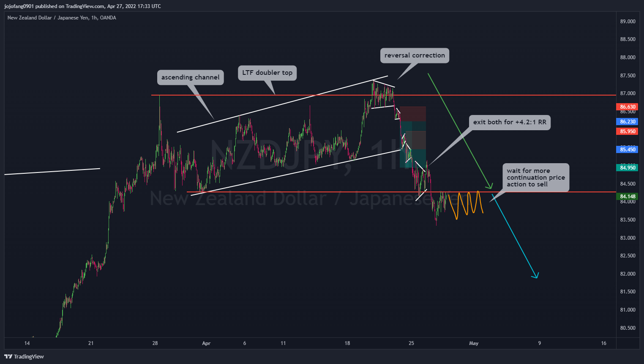Viewport: 644px width, 364px height.
Task: Click the '18' date on time axis
Action: 347,343
